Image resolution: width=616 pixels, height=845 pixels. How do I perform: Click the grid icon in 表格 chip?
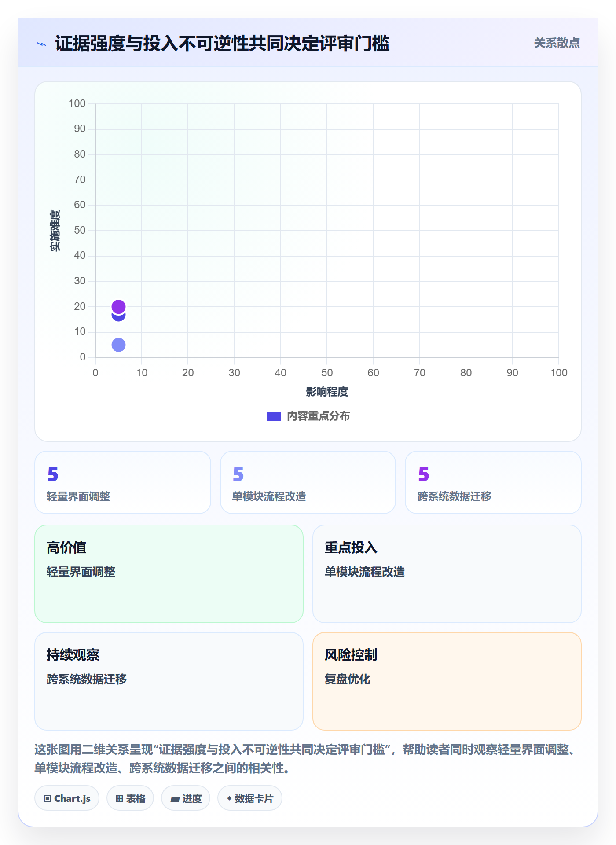[x=119, y=799]
